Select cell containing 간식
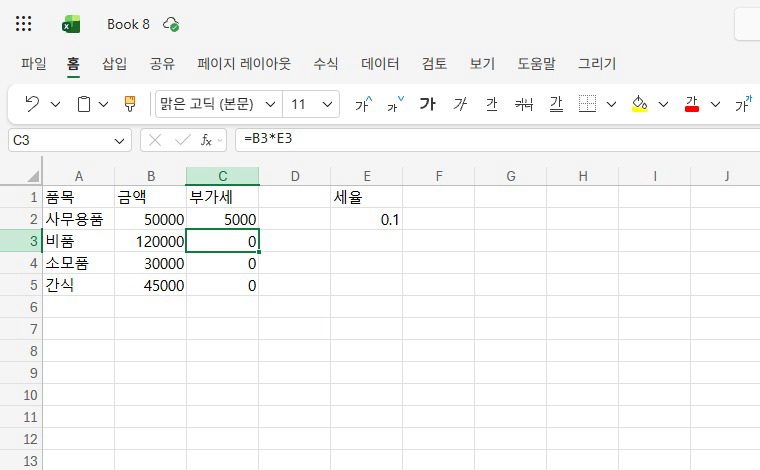The width and height of the screenshot is (760, 470). pos(79,285)
